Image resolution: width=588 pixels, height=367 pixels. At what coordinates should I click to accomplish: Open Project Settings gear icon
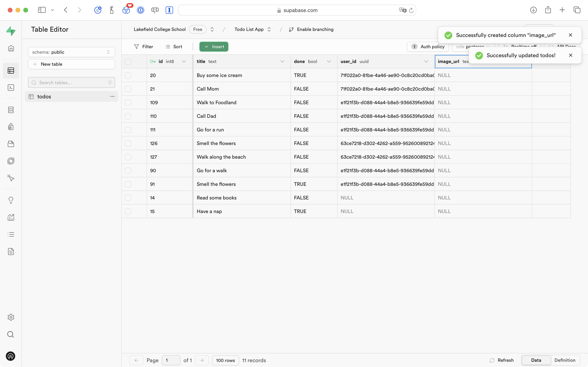(11, 317)
